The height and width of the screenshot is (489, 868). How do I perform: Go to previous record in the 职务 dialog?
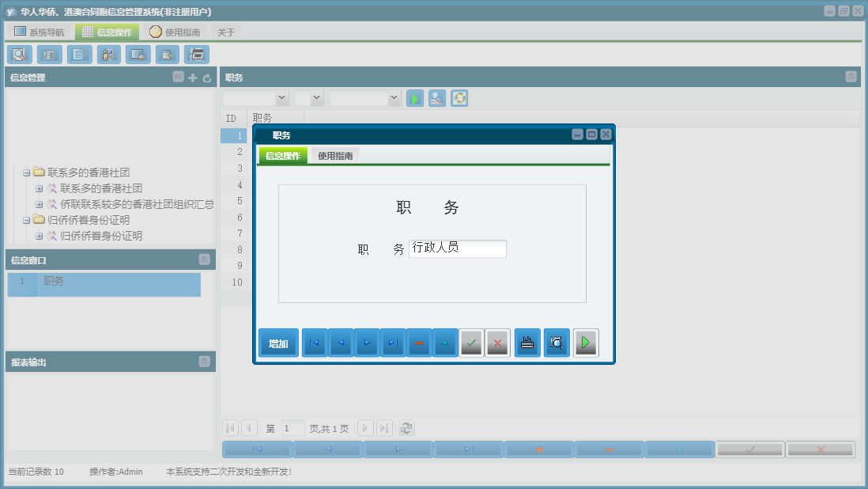click(x=341, y=343)
